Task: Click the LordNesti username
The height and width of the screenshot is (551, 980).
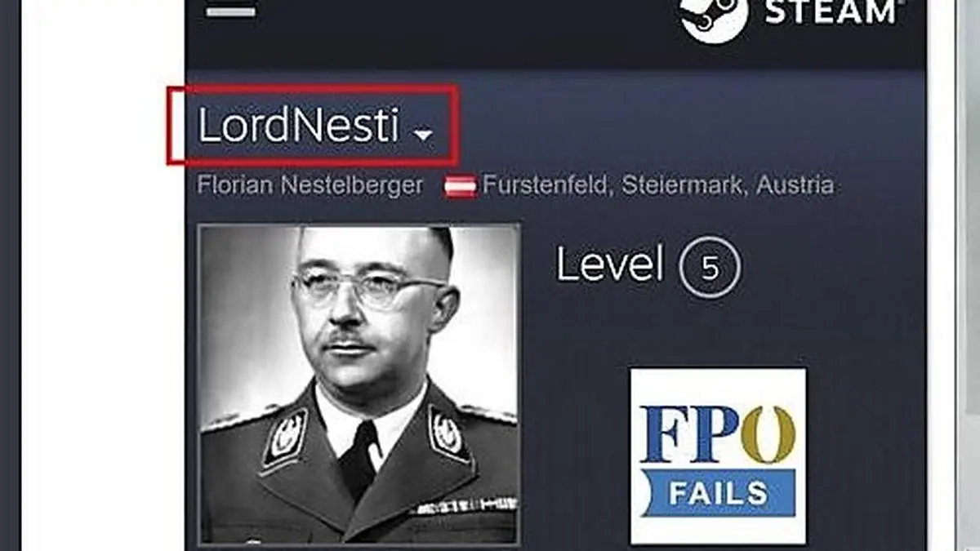Action: pyautogui.click(x=298, y=127)
